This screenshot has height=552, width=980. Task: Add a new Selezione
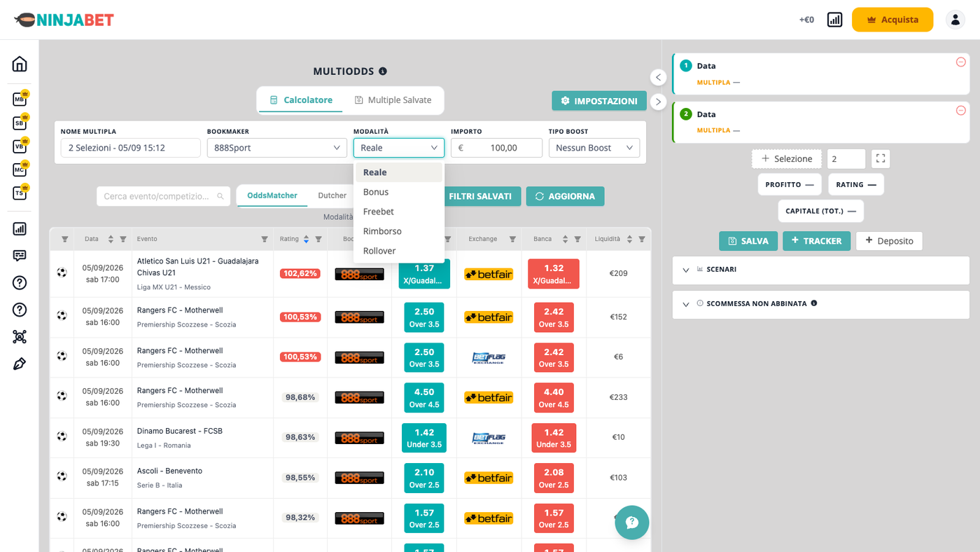[787, 159]
